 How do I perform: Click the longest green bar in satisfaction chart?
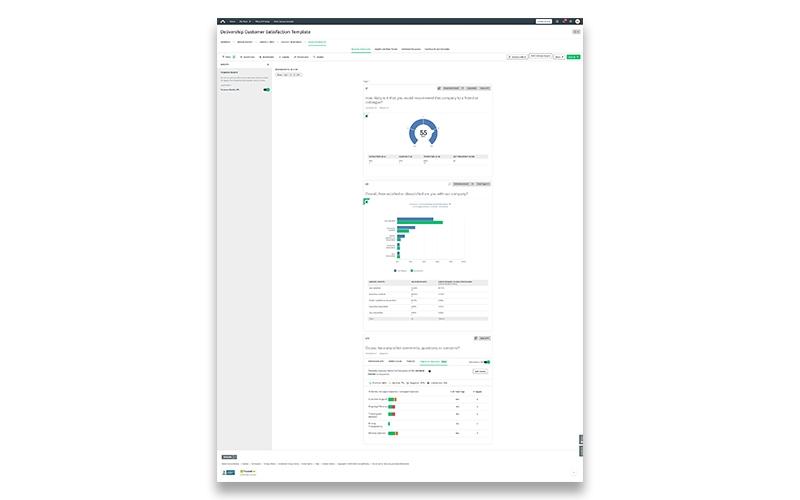click(420, 222)
